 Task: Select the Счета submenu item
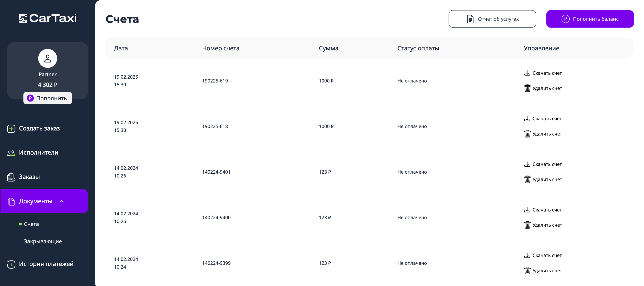pos(31,224)
